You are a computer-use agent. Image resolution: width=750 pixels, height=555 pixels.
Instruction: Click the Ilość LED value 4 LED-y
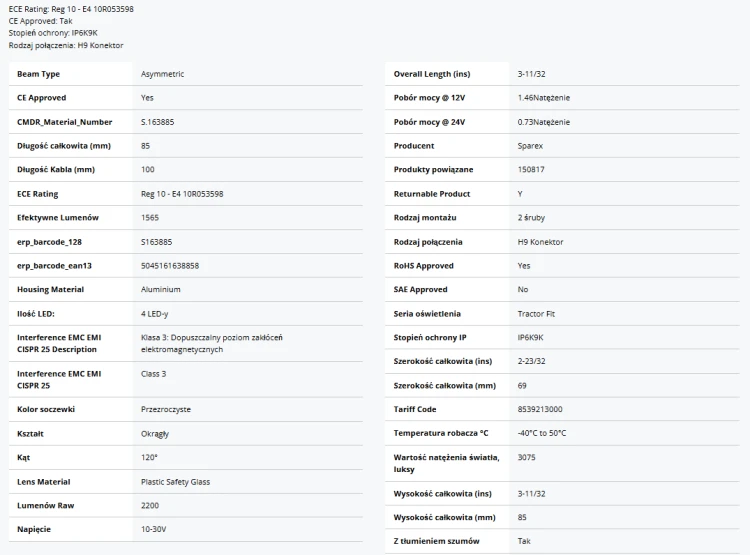154,314
